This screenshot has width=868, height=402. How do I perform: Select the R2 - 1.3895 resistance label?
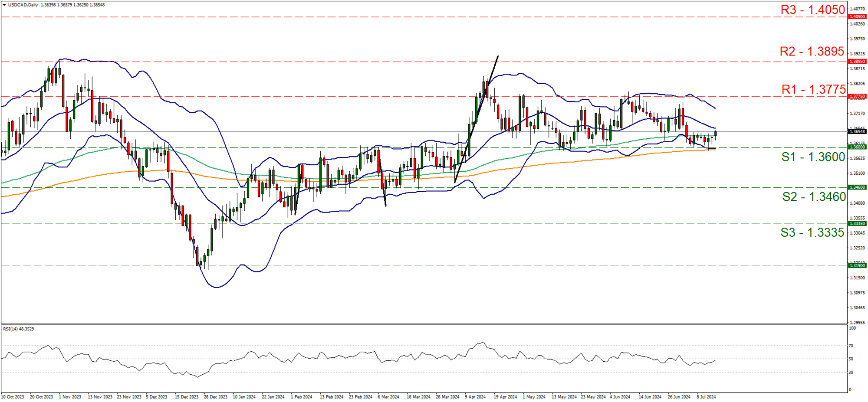[x=812, y=51]
